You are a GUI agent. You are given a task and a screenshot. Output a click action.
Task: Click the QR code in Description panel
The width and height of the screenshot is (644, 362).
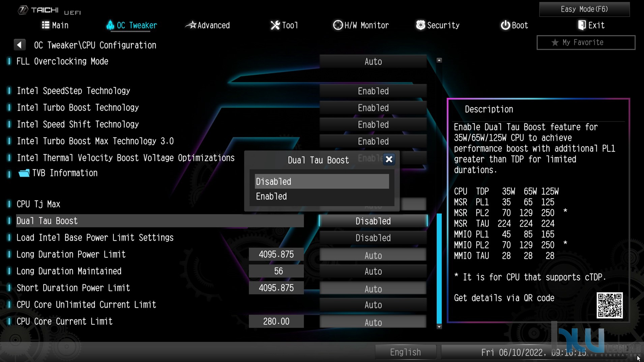click(609, 305)
